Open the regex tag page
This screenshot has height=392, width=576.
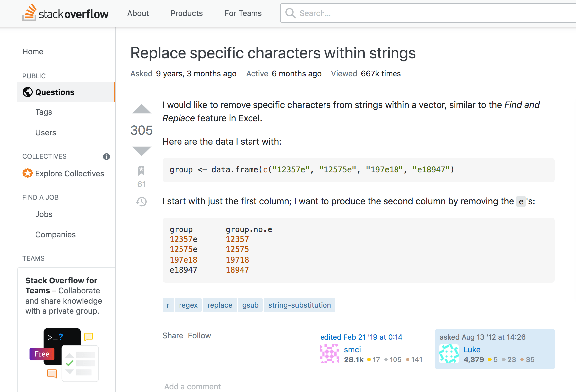pos(188,305)
